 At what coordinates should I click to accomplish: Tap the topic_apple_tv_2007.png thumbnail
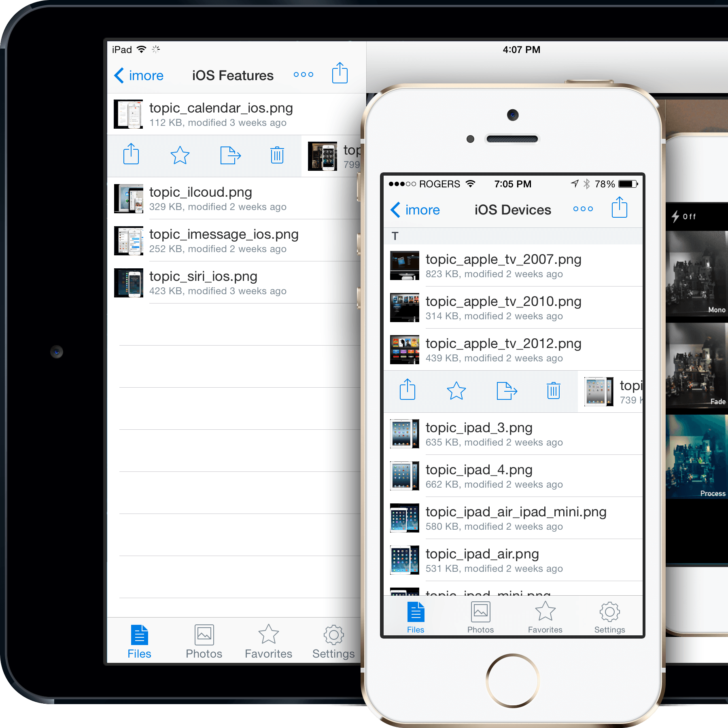pyautogui.click(x=405, y=265)
